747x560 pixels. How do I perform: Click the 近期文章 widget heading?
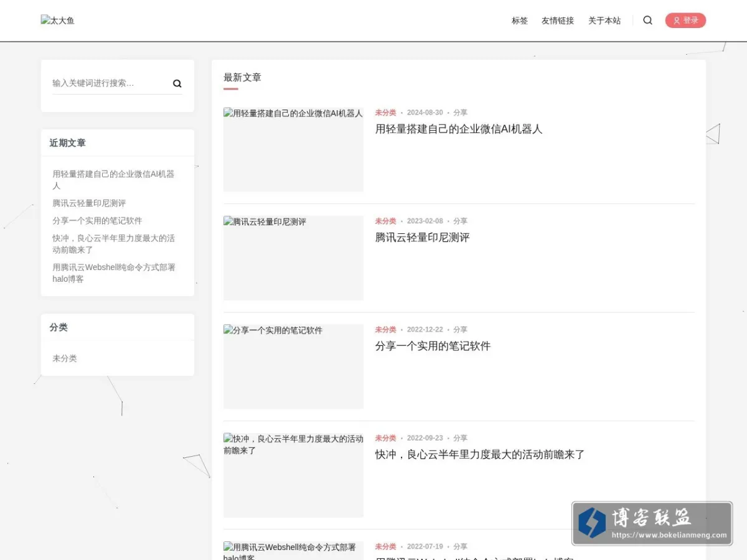68,142
